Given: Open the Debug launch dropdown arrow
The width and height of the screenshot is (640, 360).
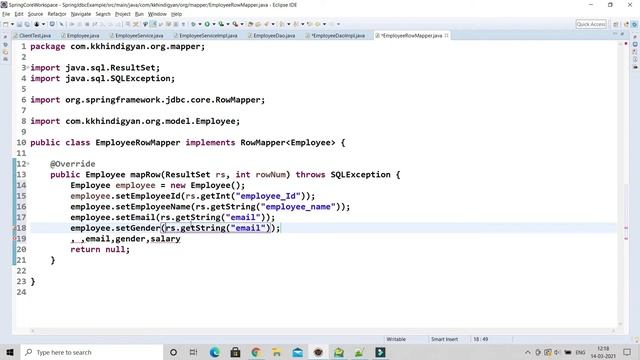Looking at the screenshot, I should coord(200,24).
